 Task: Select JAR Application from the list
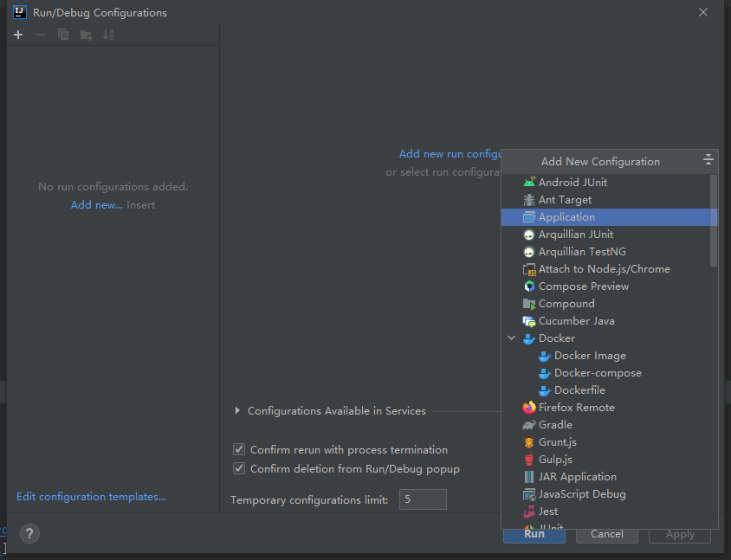tap(577, 477)
